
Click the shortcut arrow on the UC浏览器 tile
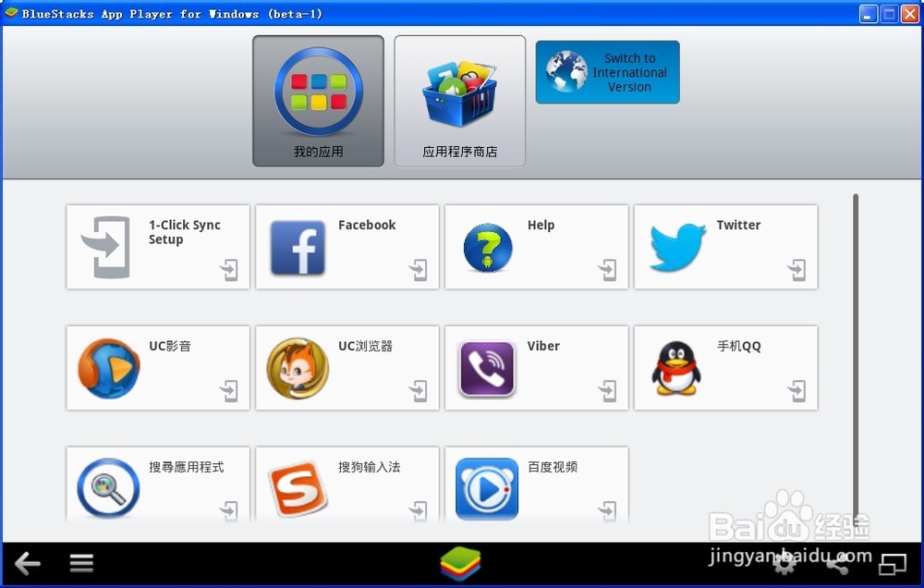tap(418, 390)
